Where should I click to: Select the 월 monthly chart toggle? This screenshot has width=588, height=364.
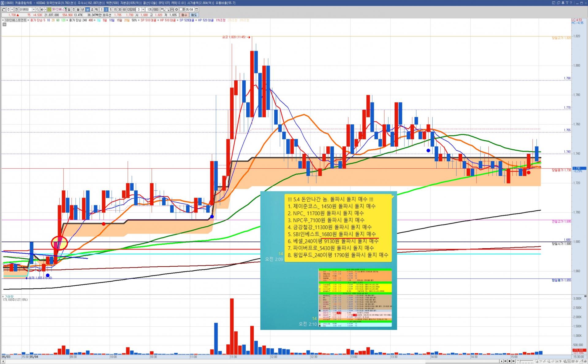tap(78, 9)
